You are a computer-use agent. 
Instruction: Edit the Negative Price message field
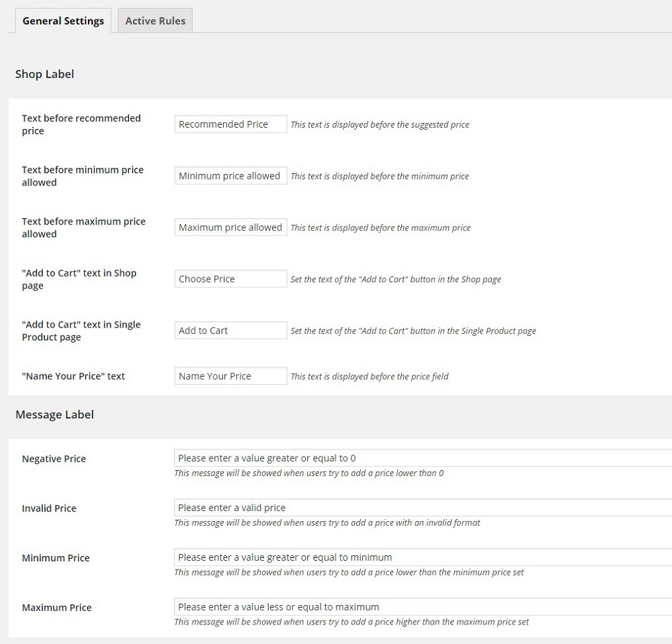coord(423,458)
